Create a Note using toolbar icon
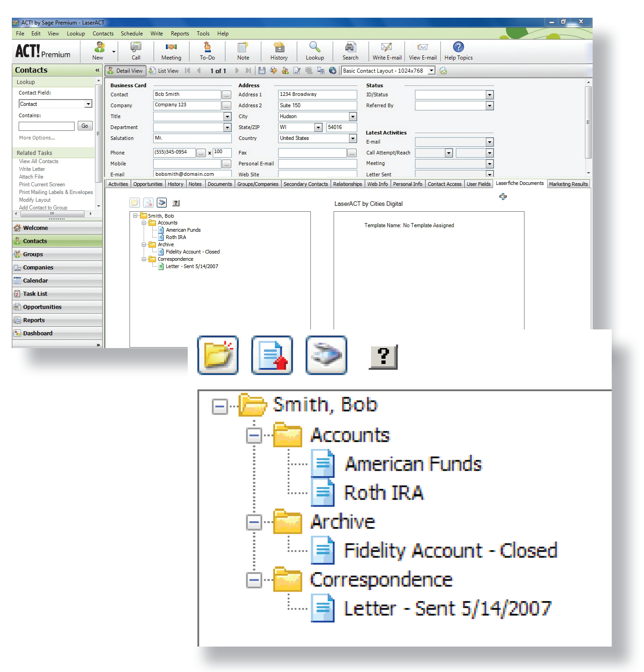This screenshot has height=672, width=644. [x=243, y=47]
